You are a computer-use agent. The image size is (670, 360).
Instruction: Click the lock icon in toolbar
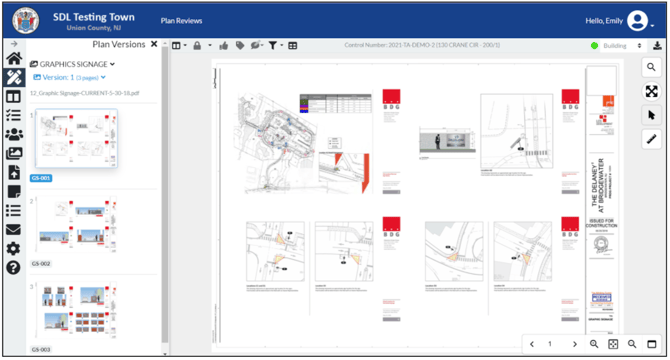pos(197,45)
